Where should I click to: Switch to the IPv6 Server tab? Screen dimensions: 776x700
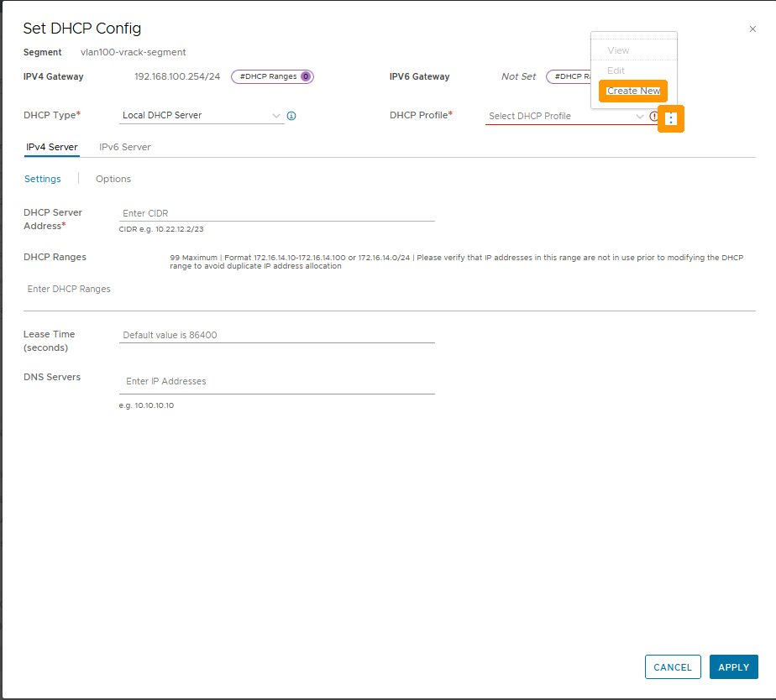[x=124, y=146]
